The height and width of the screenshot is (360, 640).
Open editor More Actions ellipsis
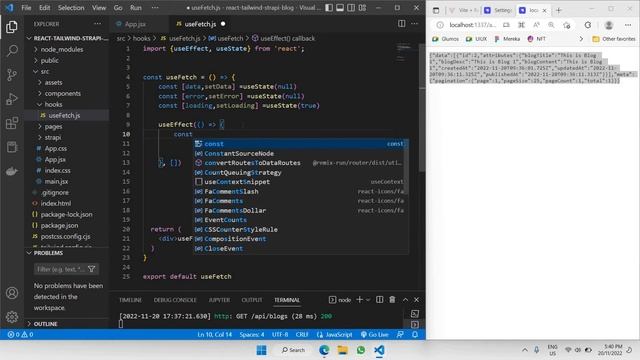click(x=415, y=24)
